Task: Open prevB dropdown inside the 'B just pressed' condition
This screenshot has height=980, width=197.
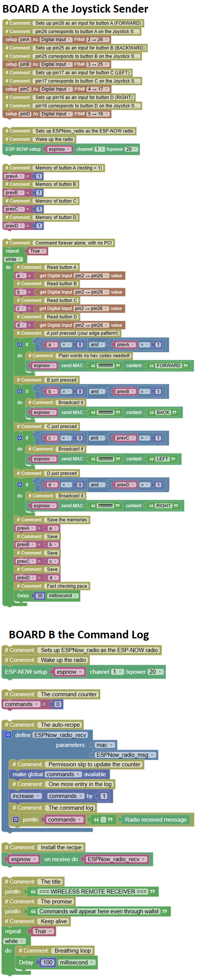Action: [x=125, y=391]
